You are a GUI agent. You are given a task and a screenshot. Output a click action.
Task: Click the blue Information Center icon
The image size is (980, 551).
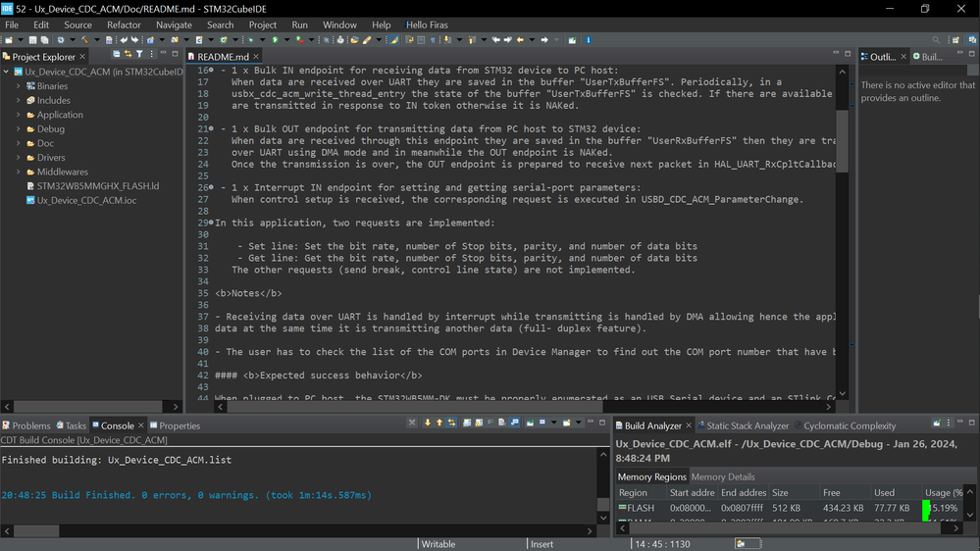coord(589,40)
